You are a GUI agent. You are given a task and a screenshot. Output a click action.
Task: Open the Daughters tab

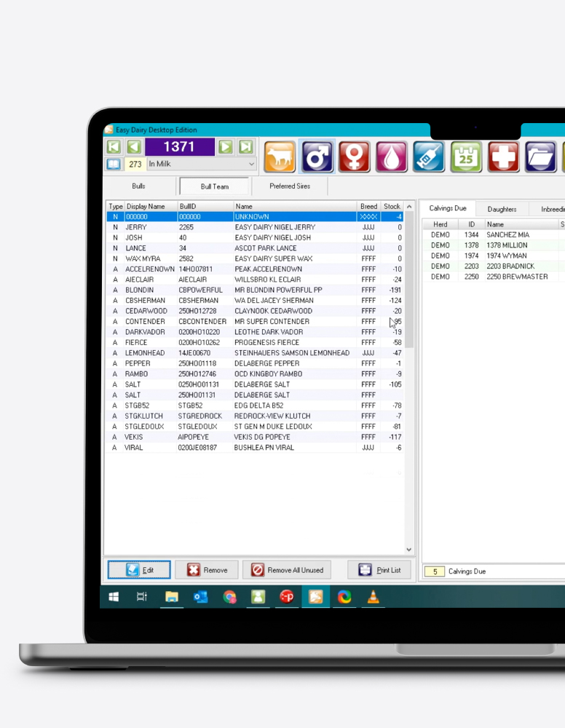pyautogui.click(x=502, y=210)
